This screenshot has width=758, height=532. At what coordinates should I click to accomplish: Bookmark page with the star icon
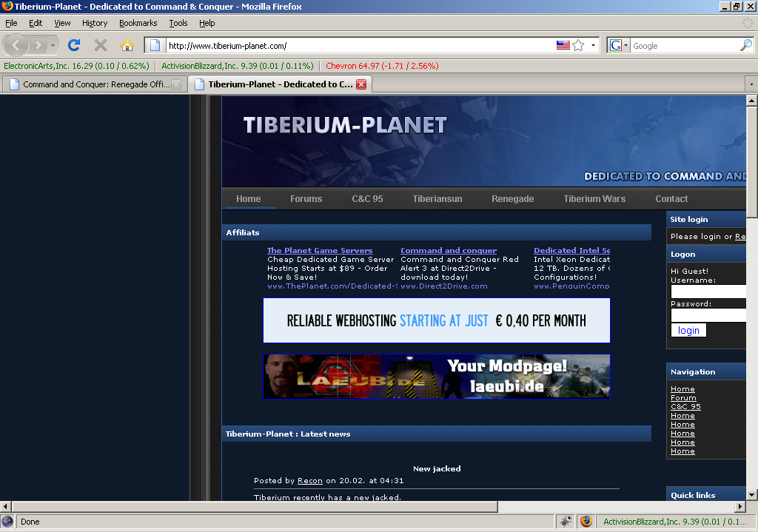pos(578,45)
